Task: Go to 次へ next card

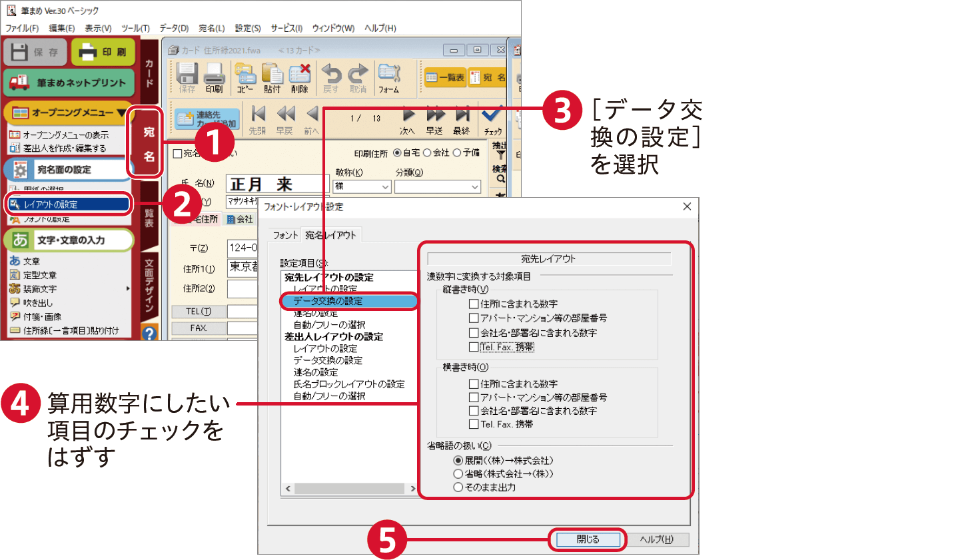Action: (x=407, y=120)
